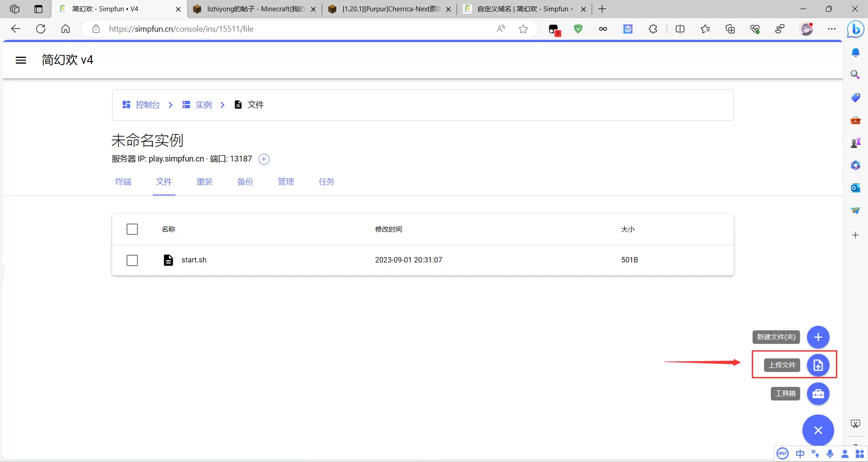Open the start.sh file name
Image resolution: width=868 pixels, height=462 pixels.
point(194,260)
